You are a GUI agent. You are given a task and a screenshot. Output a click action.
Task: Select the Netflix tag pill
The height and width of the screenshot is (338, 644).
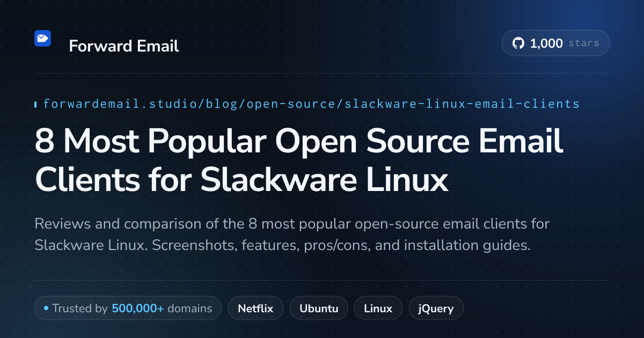click(255, 308)
